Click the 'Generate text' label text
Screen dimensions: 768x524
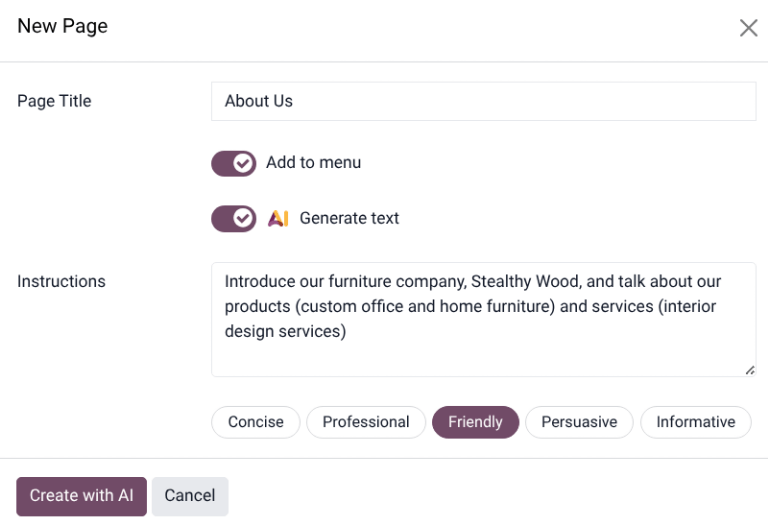tap(349, 218)
